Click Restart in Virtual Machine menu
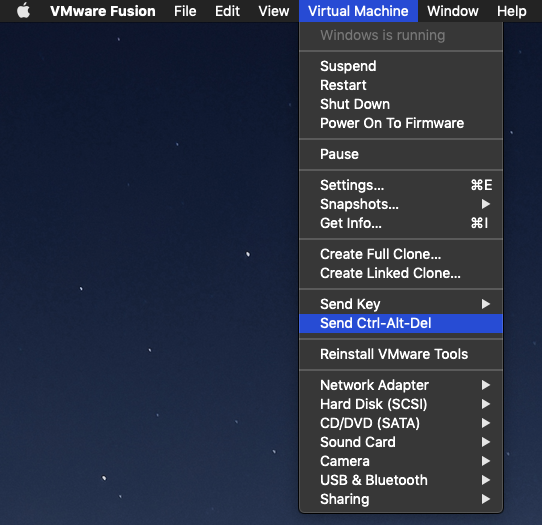Screen dimensions: 542x525 [401, 85]
